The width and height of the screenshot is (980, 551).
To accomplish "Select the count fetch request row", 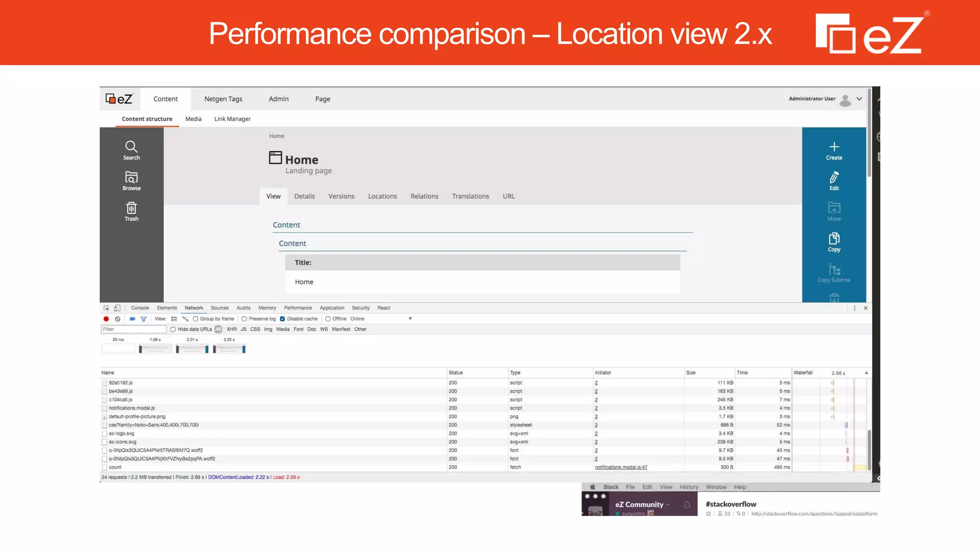I will click(482, 467).
